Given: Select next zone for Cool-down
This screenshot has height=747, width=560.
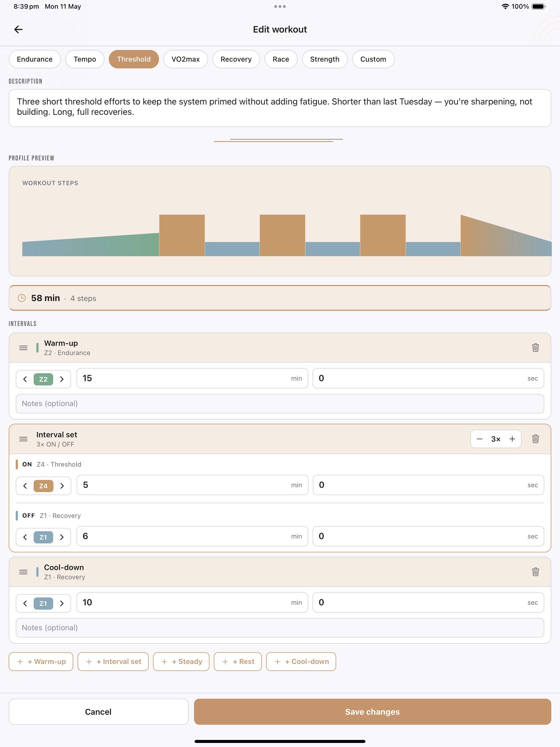Looking at the screenshot, I should tap(62, 603).
